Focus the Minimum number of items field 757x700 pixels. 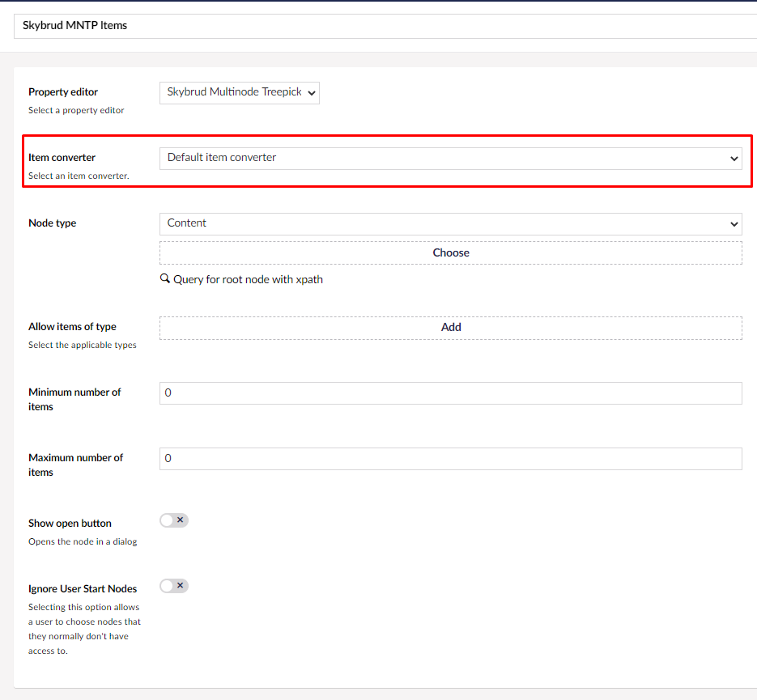pos(451,393)
